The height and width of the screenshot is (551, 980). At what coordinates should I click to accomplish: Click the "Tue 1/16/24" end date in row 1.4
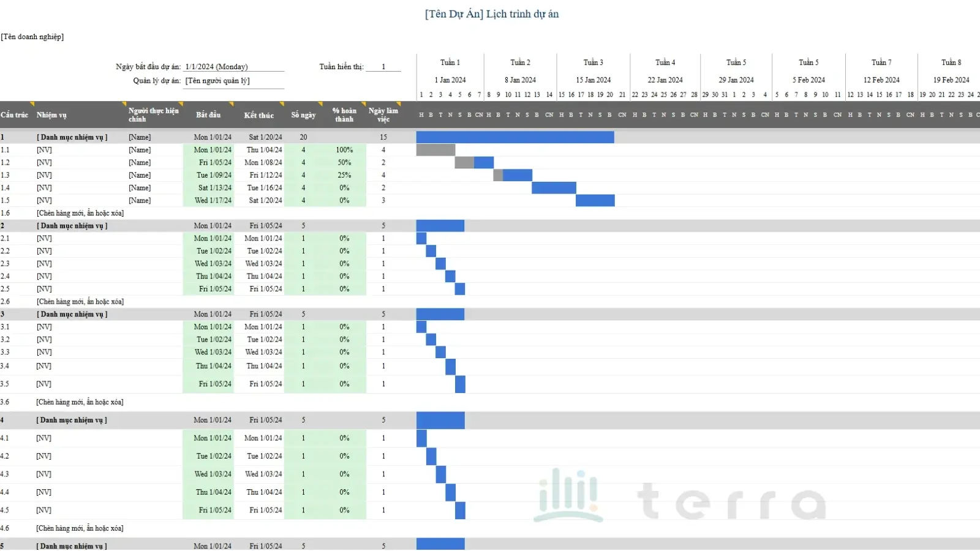[x=265, y=188]
